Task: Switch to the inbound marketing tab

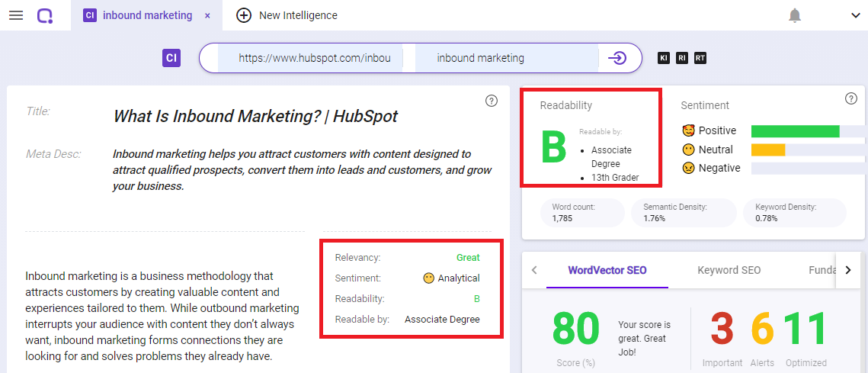Action: (146, 15)
